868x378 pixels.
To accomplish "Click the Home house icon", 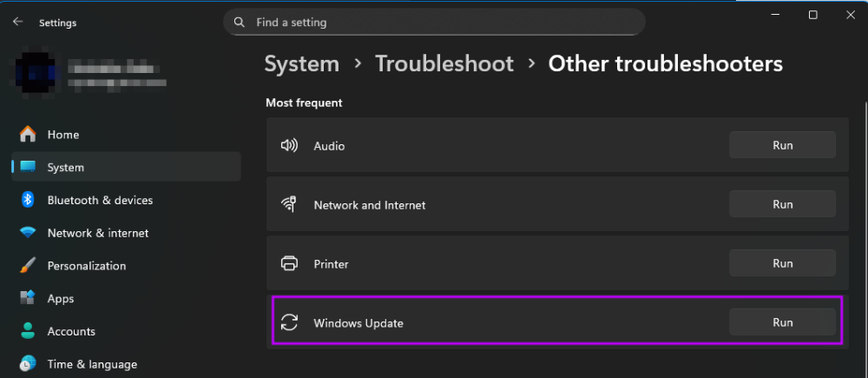I will [x=28, y=134].
